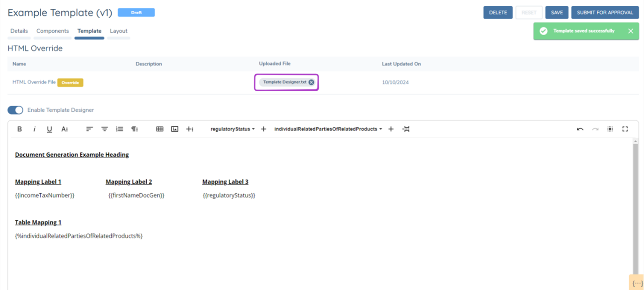Open the individualRelatedPartiesOfRelatedProducts dropdown
644x290 pixels.
(x=328, y=129)
